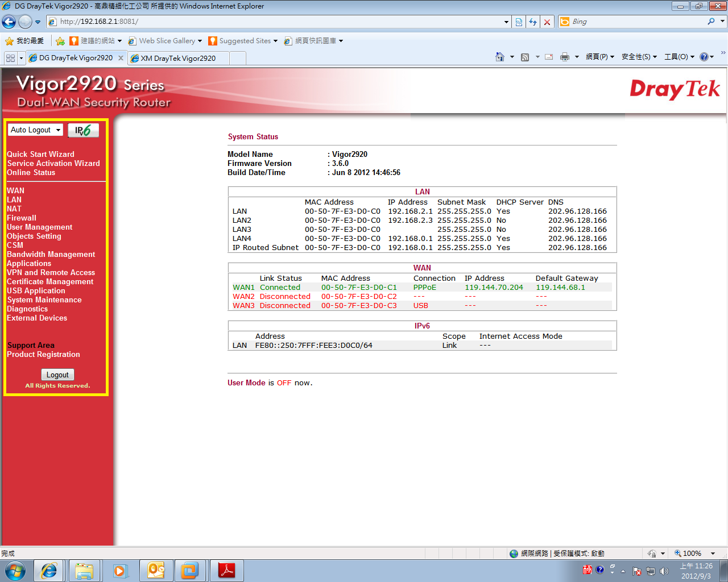The height and width of the screenshot is (582, 728).
Task: Click the IPv6 icon in sidebar
Action: point(83,130)
